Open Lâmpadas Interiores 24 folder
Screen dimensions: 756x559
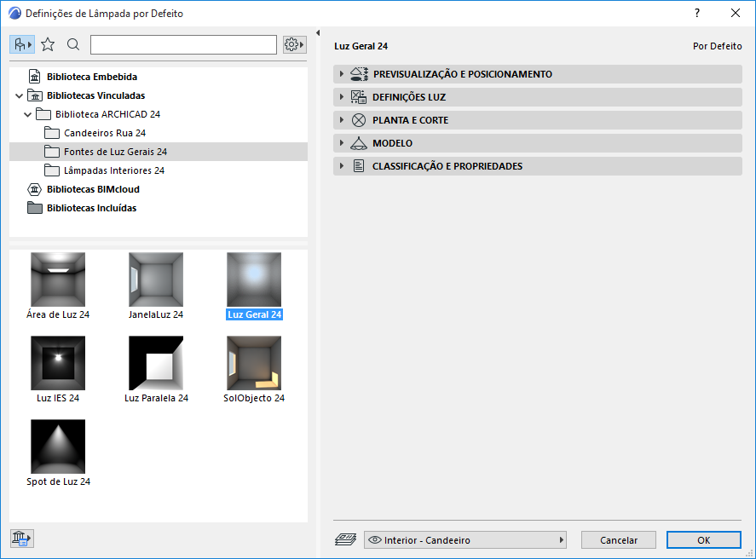point(114,170)
